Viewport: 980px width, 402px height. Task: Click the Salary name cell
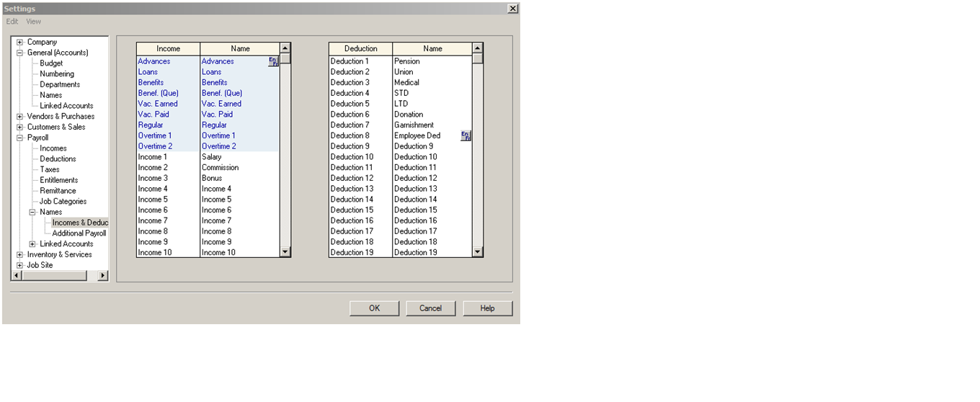(239, 157)
